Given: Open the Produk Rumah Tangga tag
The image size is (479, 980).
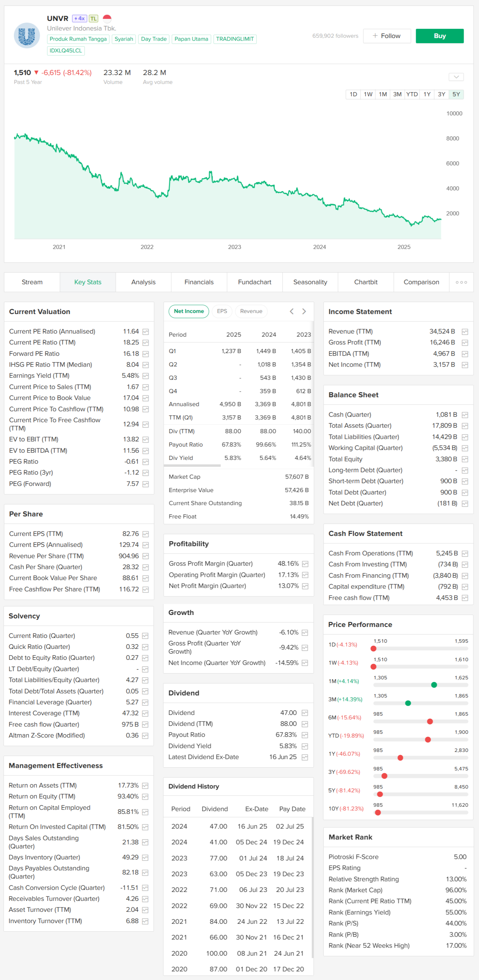Looking at the screenshot, I should [x=78, y=39].
